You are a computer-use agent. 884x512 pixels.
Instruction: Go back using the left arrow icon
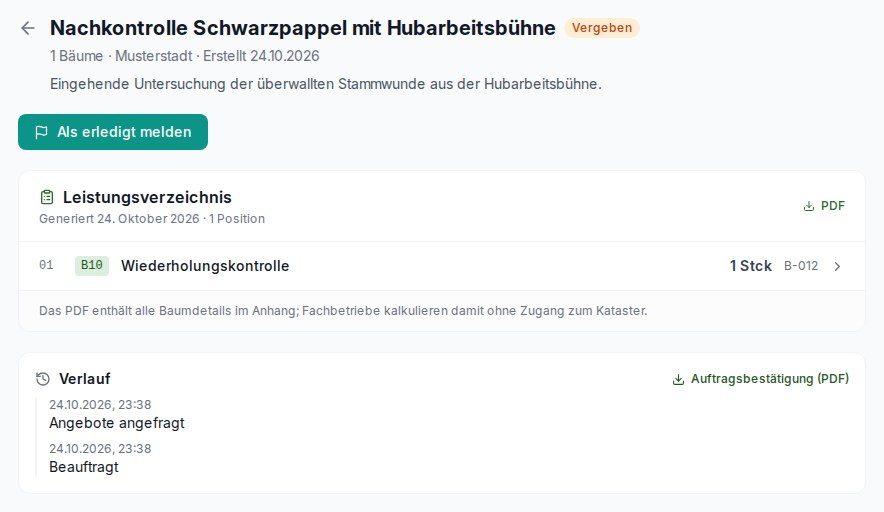(x=28, y=28)
